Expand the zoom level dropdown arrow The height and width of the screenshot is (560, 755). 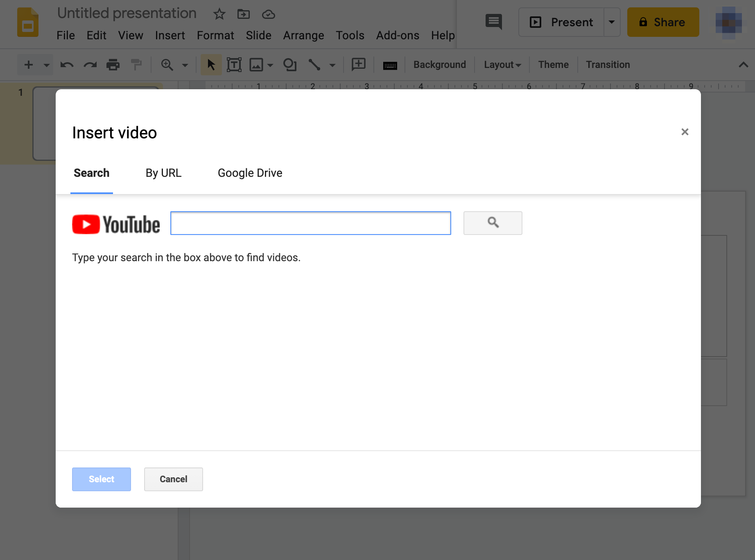(x=185, y=65)
